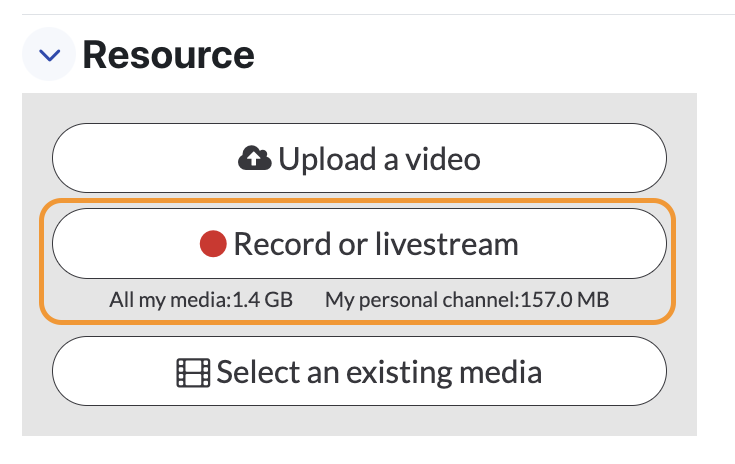Click the words existing media in the bottom button
735x464 pixels.
444,372
